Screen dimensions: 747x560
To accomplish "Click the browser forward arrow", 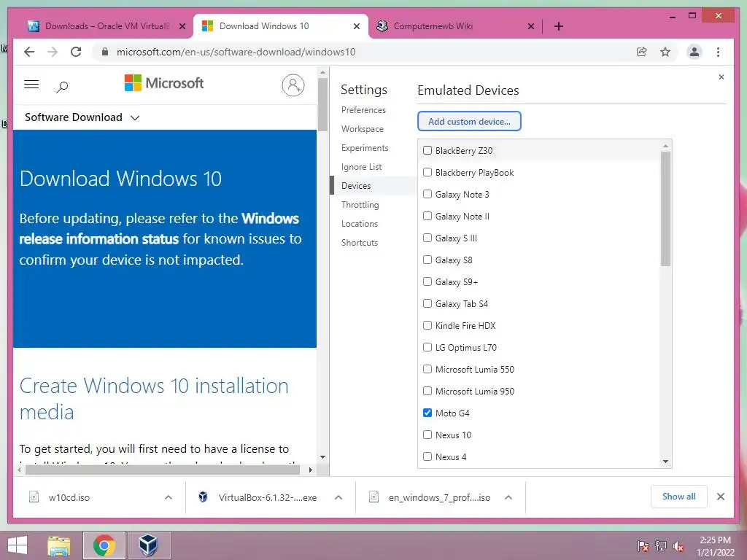I will click(x=53, y=52).
